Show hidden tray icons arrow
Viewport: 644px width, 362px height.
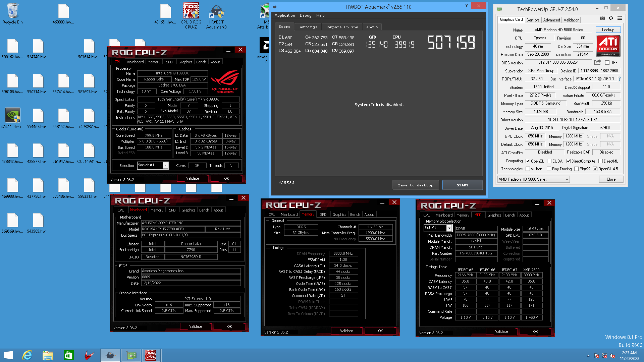pos(588,356)
